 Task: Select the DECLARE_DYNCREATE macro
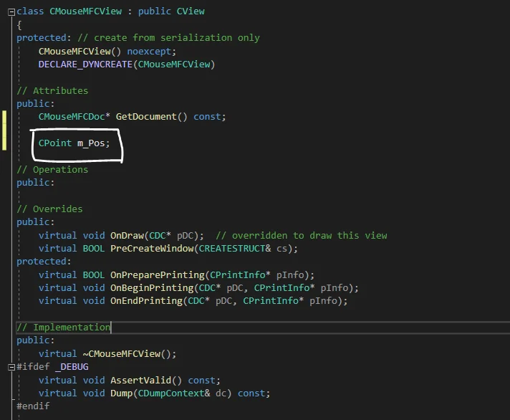coord(85,64)
